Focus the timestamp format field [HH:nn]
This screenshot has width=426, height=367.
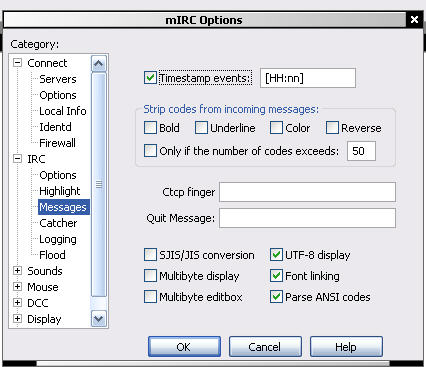pyautogui.click(x=308, y=78)
